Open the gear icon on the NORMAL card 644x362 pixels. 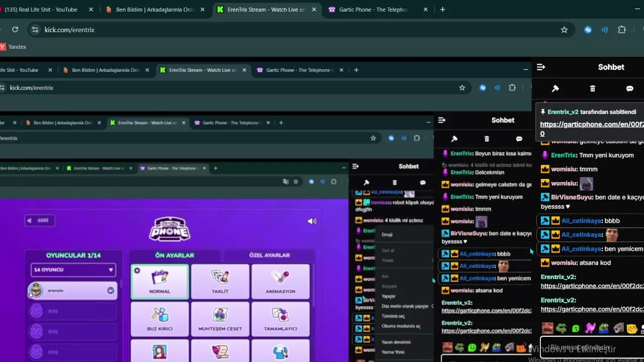click(137, 270)
